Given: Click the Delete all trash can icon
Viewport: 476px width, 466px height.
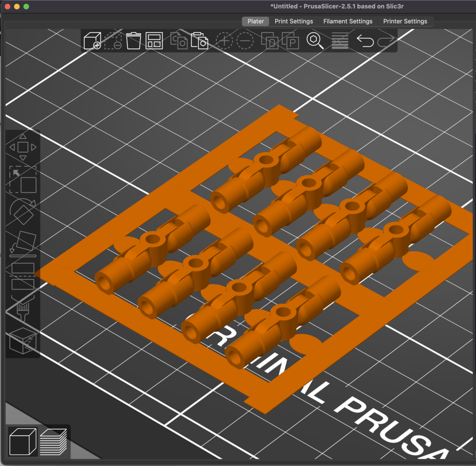Looking at the screenshot, I should click(133, 41).
